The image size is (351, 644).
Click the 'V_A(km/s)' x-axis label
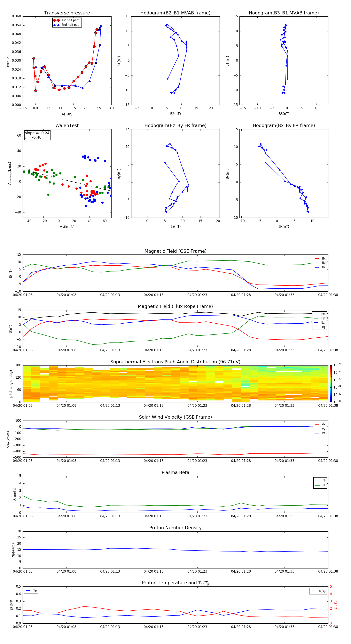[67, 227]
